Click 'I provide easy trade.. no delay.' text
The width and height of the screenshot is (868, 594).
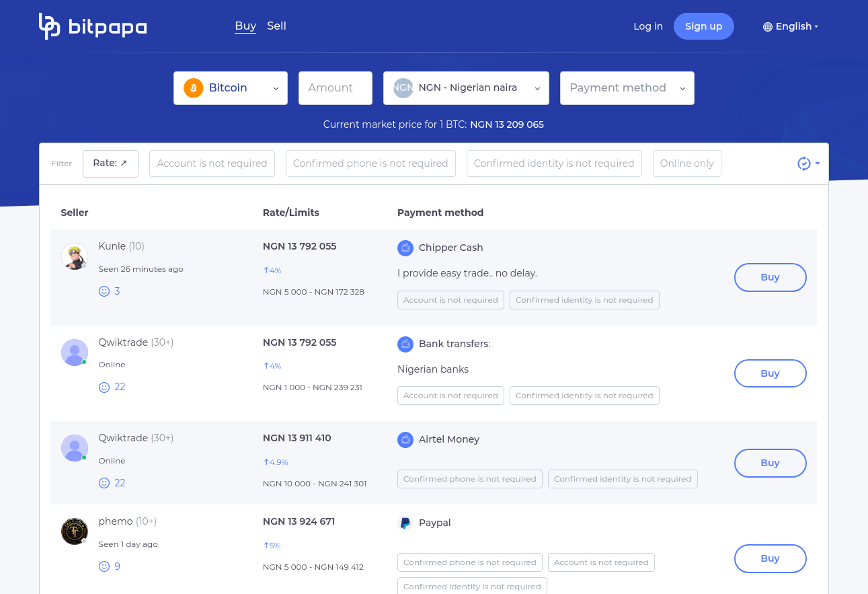click(x=467, y=273)
